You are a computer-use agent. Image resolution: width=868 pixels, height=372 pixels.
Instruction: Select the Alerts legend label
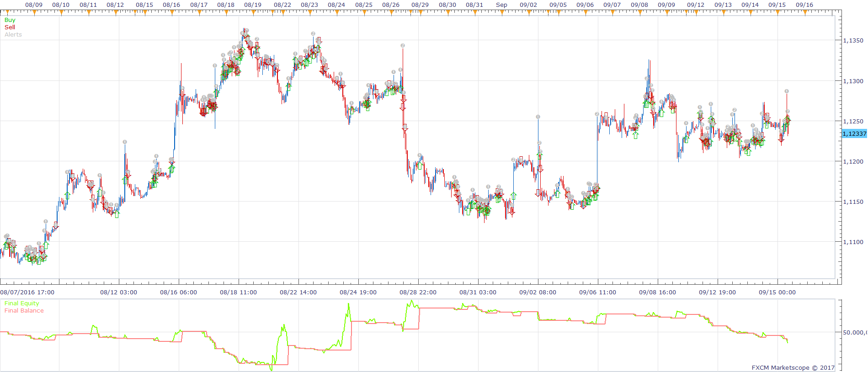(13, 35)
